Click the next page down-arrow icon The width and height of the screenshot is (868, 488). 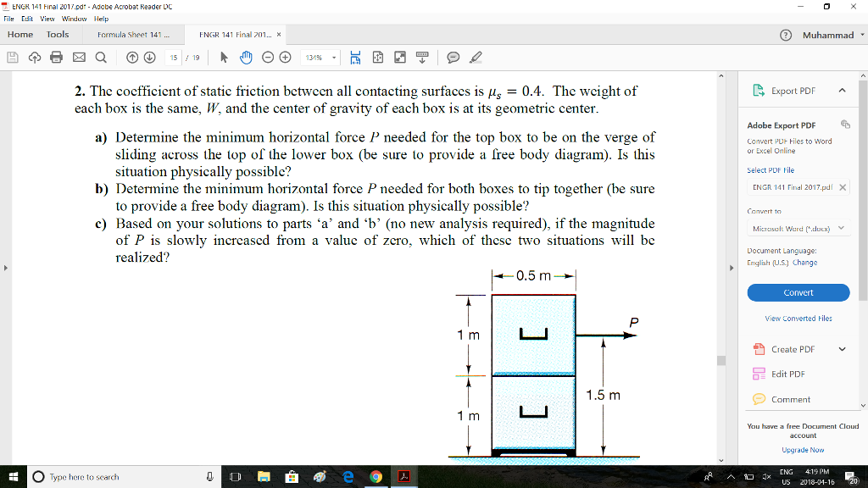click(149, 57)
